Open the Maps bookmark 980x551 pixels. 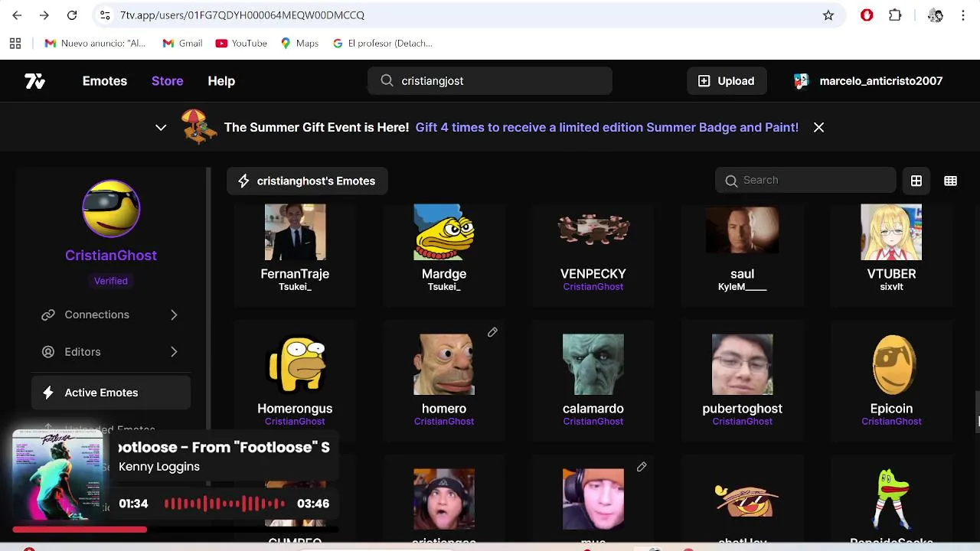(299, 44)
